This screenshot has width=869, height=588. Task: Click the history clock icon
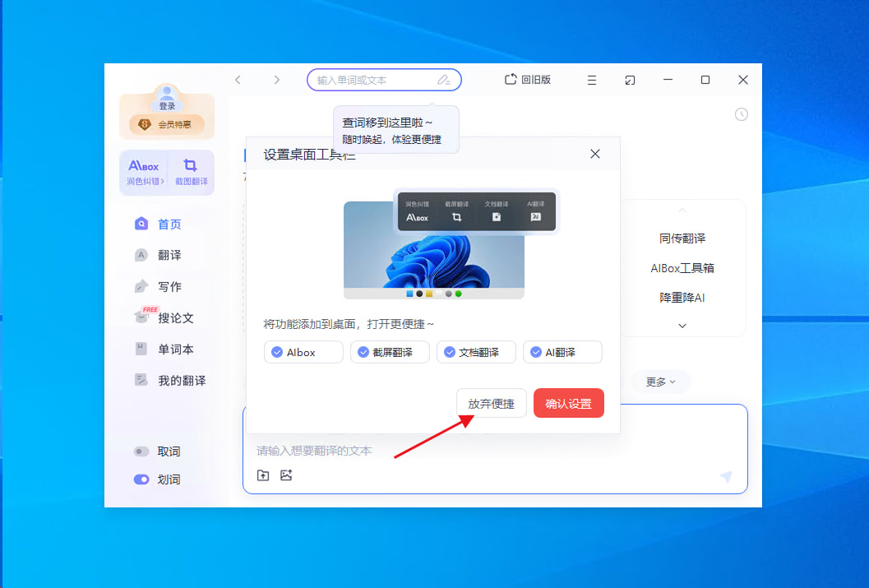point(742,114)
